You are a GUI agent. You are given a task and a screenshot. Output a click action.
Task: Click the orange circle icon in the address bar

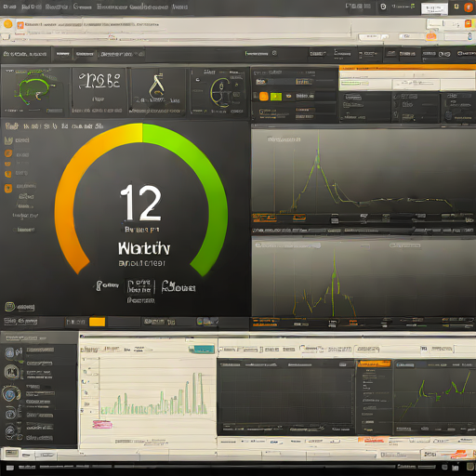pos(8,24)
